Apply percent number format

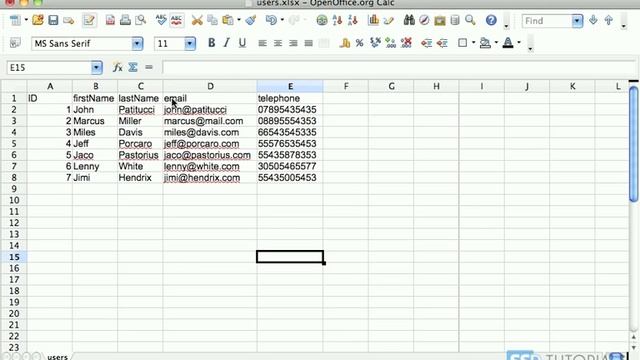click(x=360, y=43)
